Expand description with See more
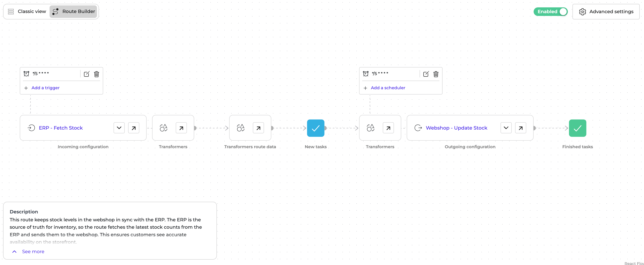The image size is (644, 265). pyautogui.click(x=33, y=252)
